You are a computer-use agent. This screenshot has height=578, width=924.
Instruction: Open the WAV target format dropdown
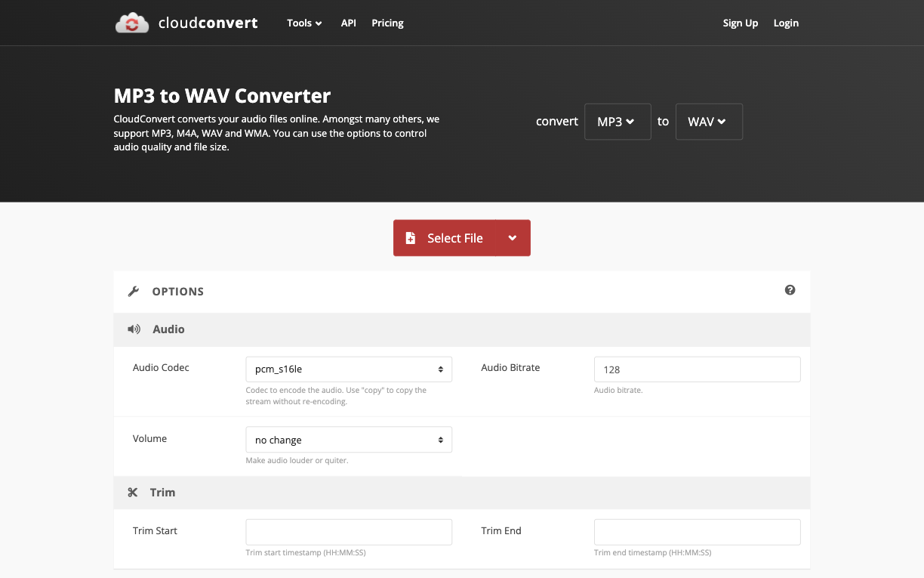pos(709,122)
